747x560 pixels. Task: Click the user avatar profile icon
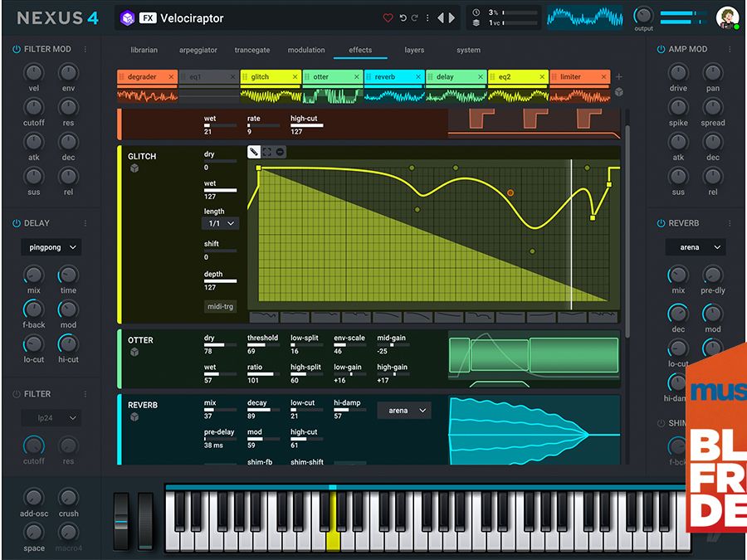727,17
